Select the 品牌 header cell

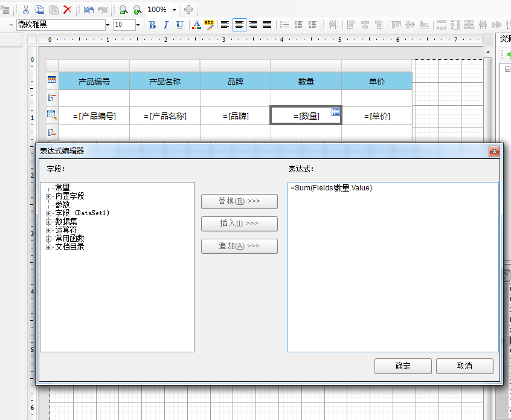click(236, 81)
